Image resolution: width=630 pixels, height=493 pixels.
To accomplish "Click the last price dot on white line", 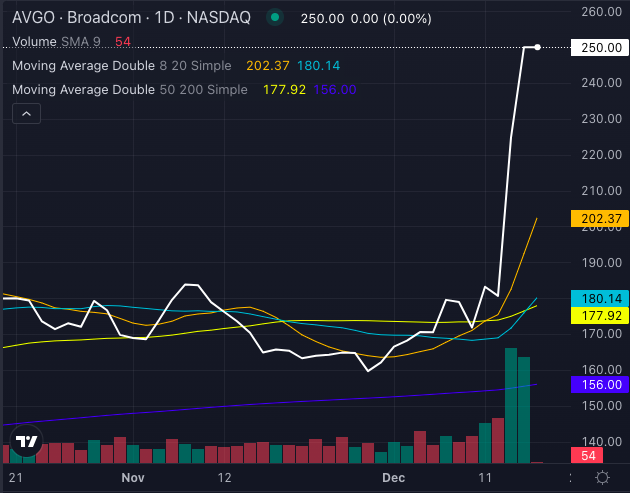I will click(538, 47).
